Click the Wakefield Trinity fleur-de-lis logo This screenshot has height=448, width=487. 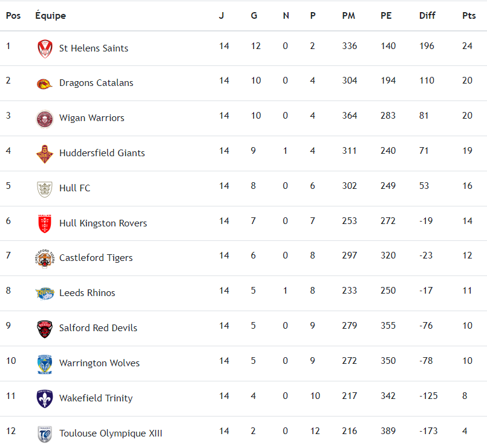[x=44, y=398]
